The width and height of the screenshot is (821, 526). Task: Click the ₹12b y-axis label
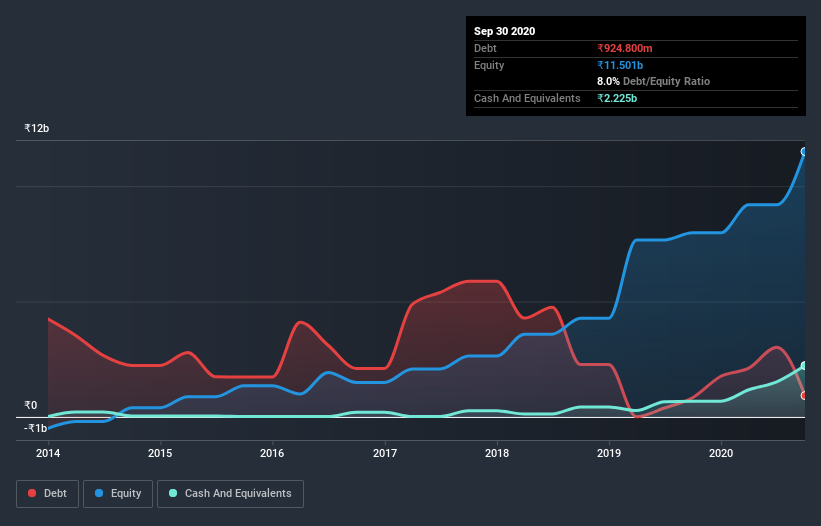tap(36, 128)
